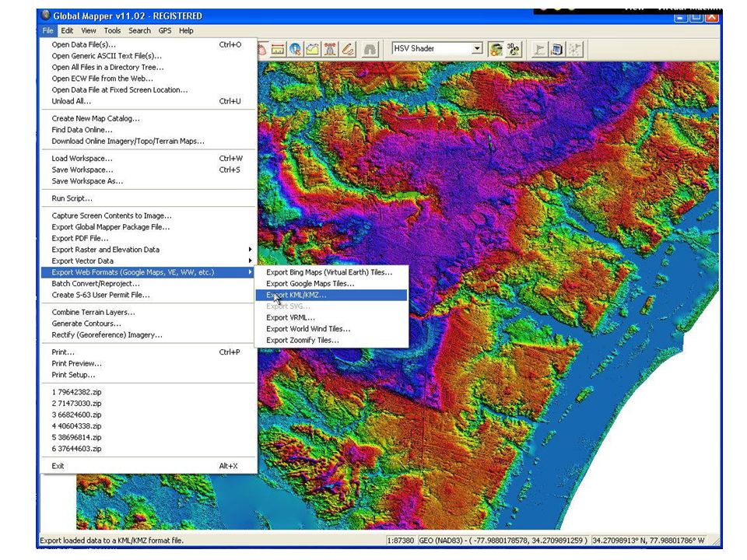The image size is (747, 560).
Task: Choose Open All Files in a Directory Tree...
Action: (x=148, y=67)
